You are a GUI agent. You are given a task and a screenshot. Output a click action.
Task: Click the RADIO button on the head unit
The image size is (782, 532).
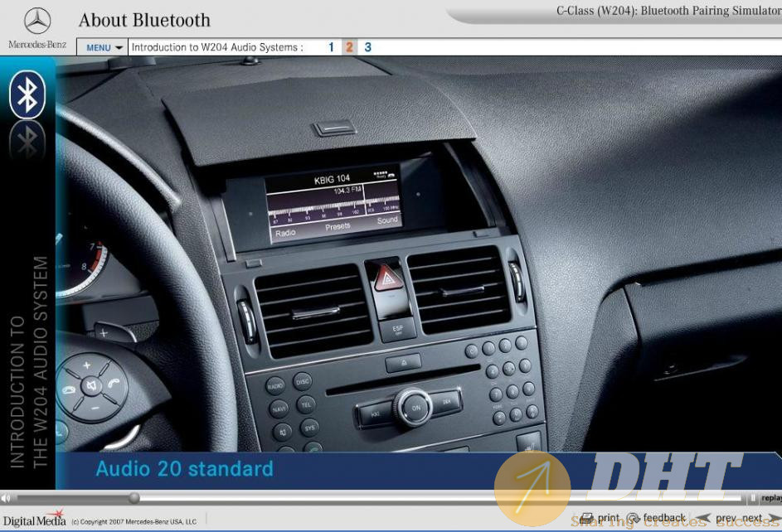pyautogui.click(x=275, y=386)
